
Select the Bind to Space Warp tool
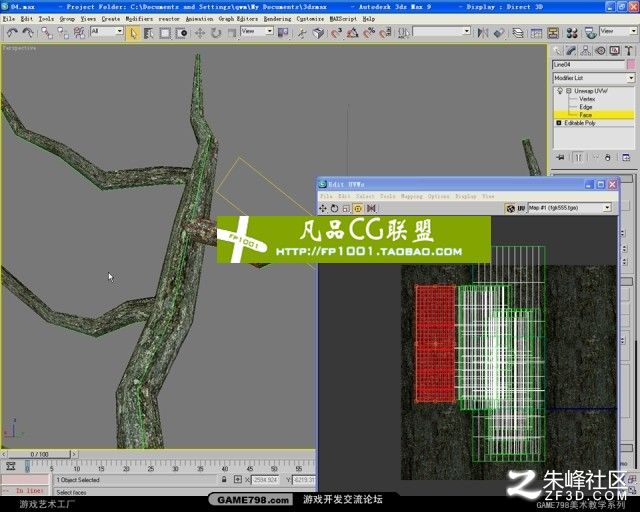click(79, 33)
